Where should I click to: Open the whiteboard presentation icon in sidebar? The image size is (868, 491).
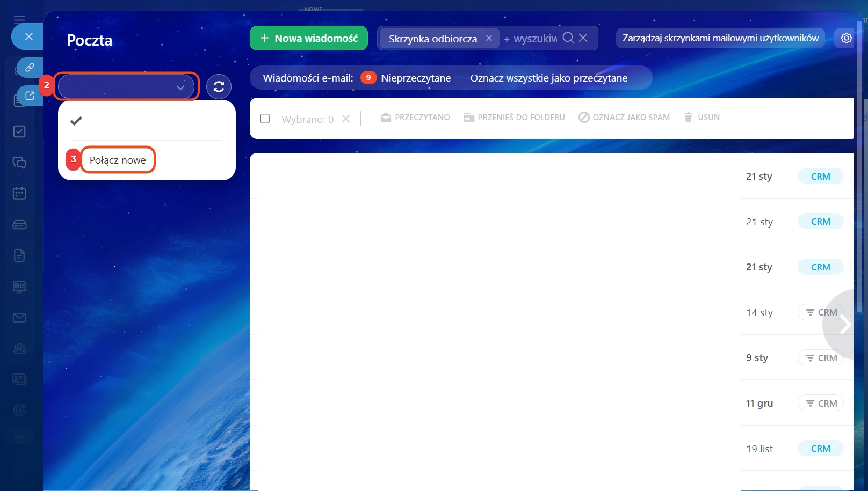pyautogui.click(x=19, y=287)
